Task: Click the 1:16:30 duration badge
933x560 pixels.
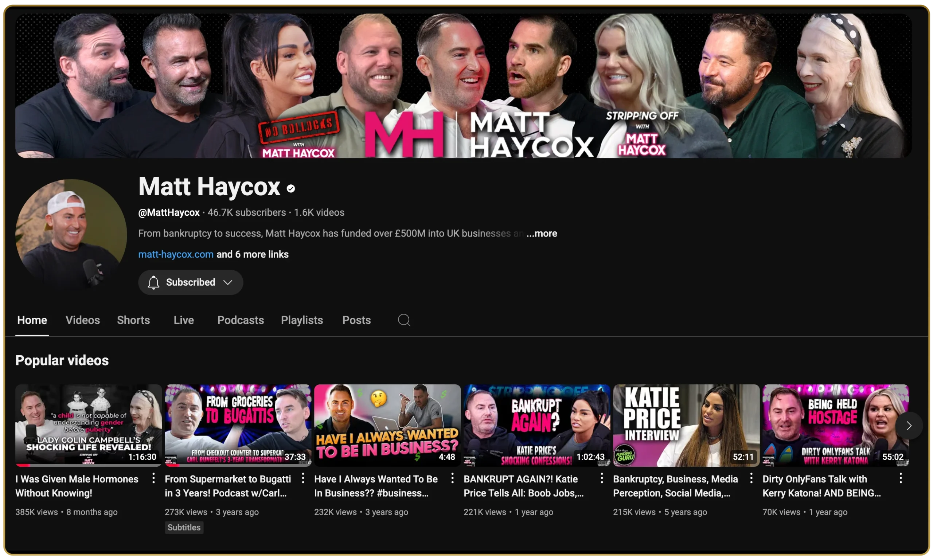Action: pyautogui.click(x=142, y=457)
